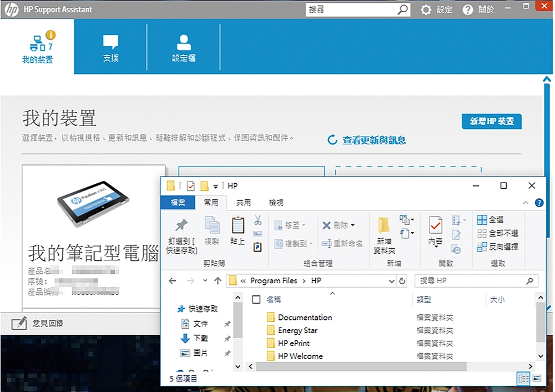Open the 我的裝置 tab in HP Support Assistant
555x392 pixels.
(x=38, y=47)
